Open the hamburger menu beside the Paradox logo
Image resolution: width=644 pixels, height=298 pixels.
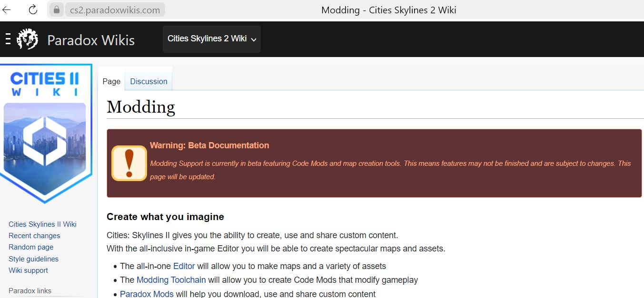pyautogui.click(x=8, y=38)
